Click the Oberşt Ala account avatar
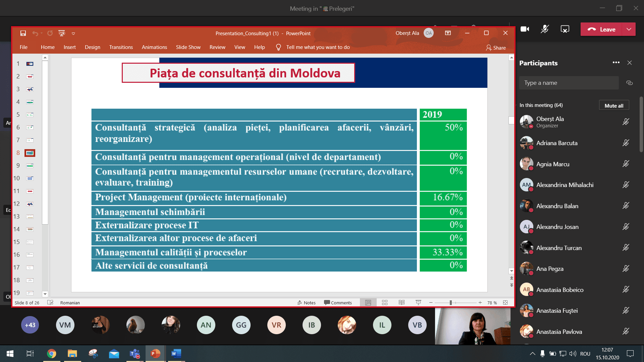This screenshot has height=362, width=644. 429,33
